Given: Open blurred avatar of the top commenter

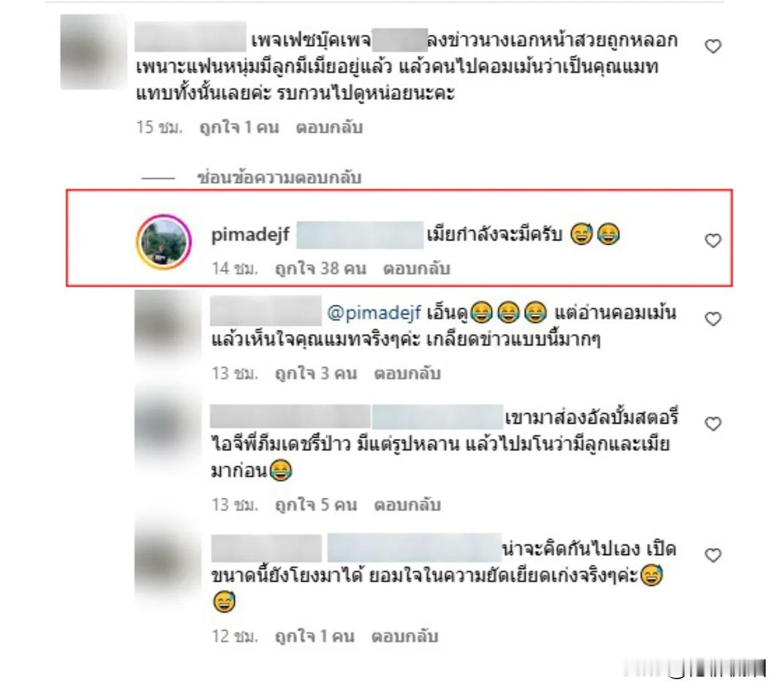Looking at the screenshot, I should coord(93,53).
